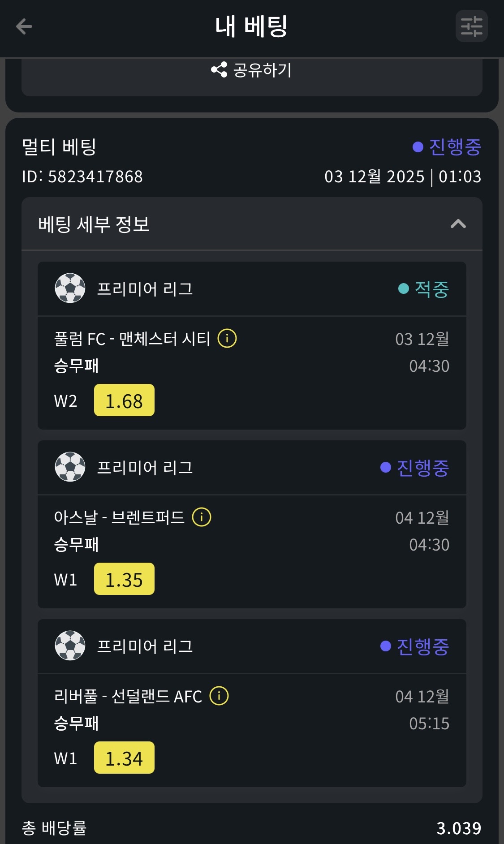Tap soccer ball icon above 리버풀 match
504x844 pixels.
[x=70, y=646]
